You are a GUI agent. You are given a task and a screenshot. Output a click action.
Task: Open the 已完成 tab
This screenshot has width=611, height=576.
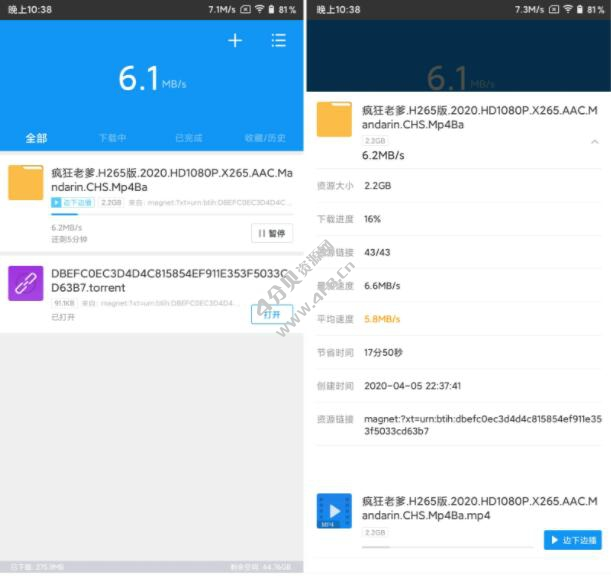pos(188,138)
